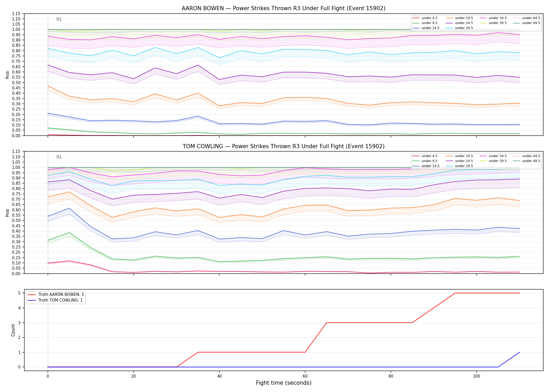Screen dimensions: 549x392
Task: Click the 0.50 tick on Tom Cowling chart
Action: pyautogui.click(x=16, y=221)
